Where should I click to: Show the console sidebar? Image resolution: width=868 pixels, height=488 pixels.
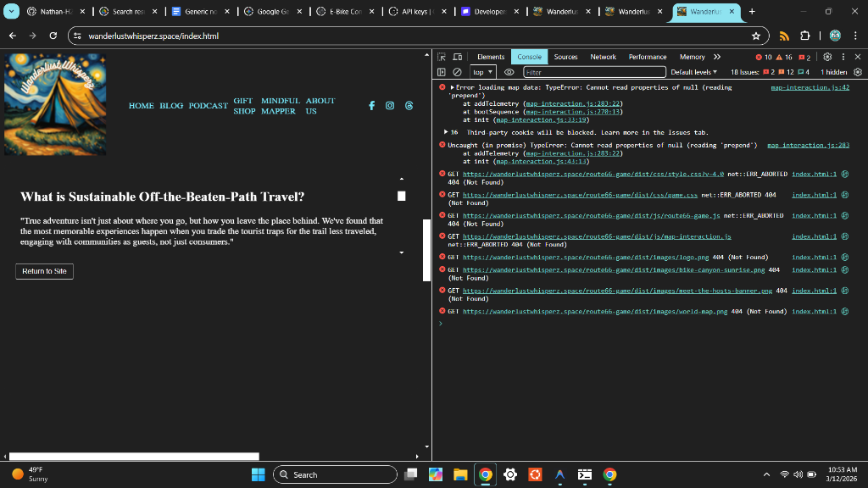442,72
